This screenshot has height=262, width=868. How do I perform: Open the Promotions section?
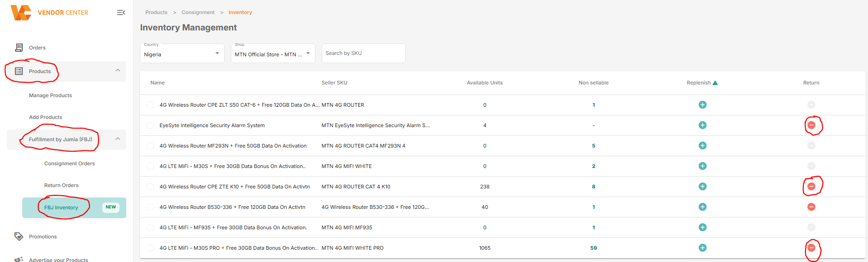click(x=43, y=237)
